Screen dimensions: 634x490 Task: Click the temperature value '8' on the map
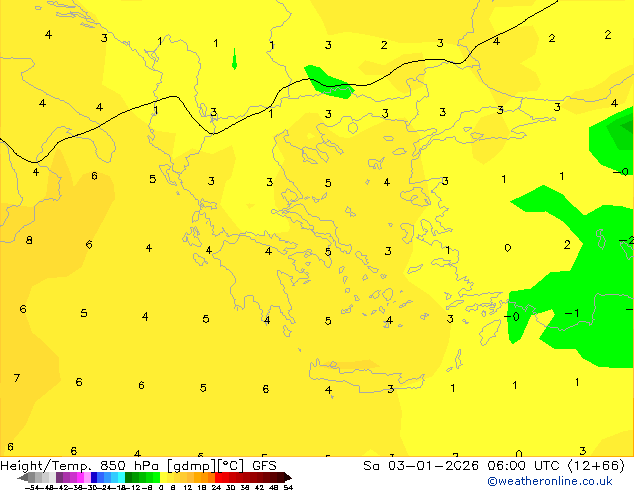(x=29, y=240)
